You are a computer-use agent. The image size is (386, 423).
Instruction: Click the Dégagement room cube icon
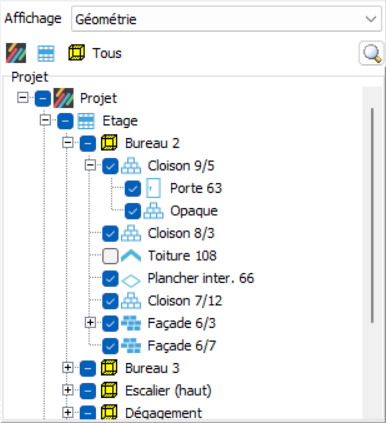tap(109, 413)
